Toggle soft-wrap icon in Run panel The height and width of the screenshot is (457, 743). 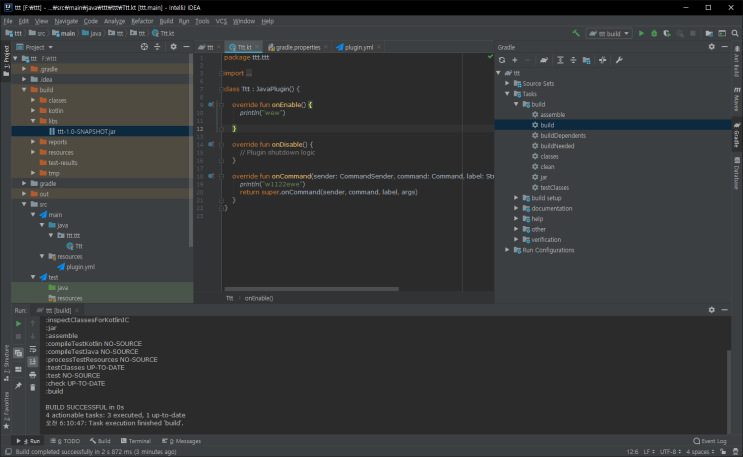point(33,349)
